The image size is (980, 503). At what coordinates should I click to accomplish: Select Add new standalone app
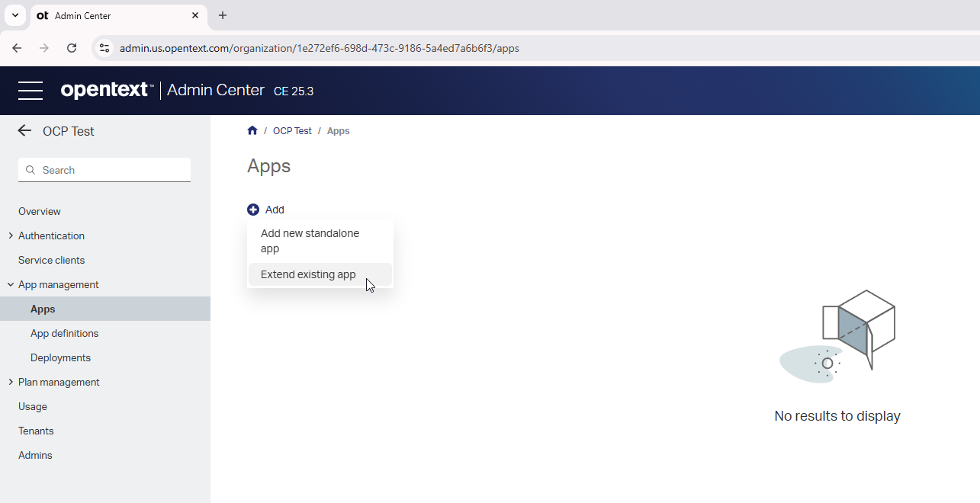(x=320, y=241)
